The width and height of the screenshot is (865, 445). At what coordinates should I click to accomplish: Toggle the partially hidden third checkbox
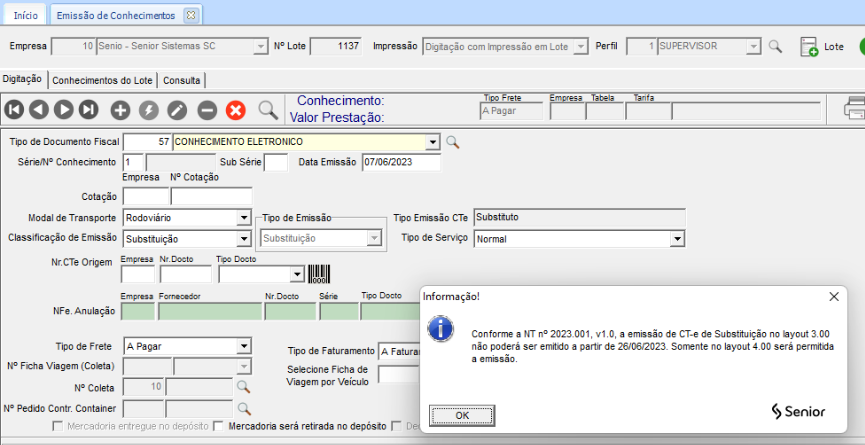(x=396, y=426)
